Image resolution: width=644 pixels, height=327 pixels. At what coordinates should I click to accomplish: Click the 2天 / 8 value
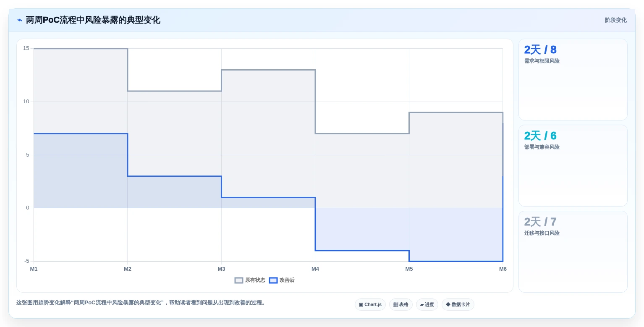tap(540, 50)
